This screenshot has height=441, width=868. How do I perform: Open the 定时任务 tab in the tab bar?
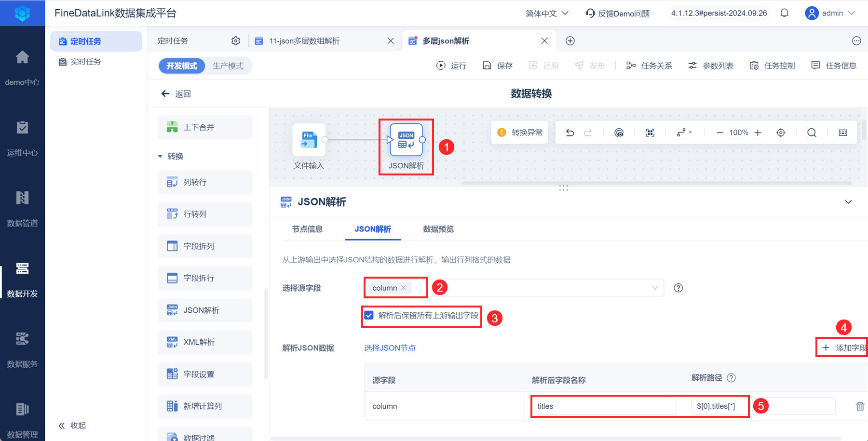pos(173,41)
